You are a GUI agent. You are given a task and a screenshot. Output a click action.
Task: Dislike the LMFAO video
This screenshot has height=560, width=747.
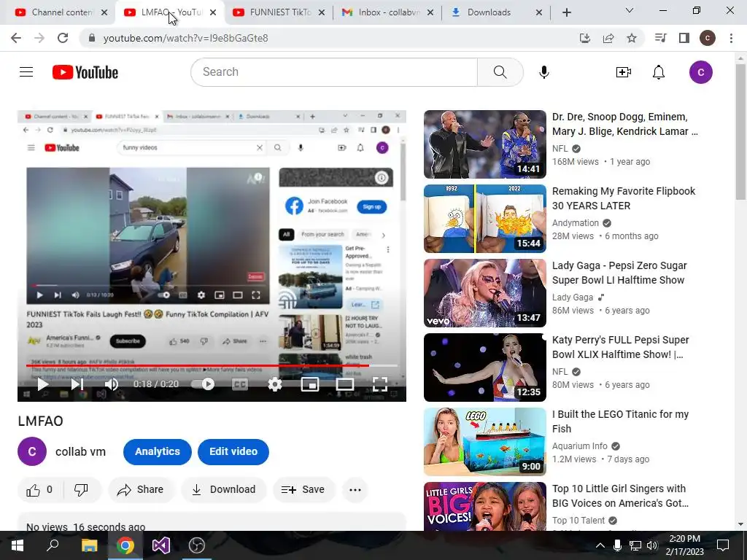pyautogui.click(x=82, y=489)
